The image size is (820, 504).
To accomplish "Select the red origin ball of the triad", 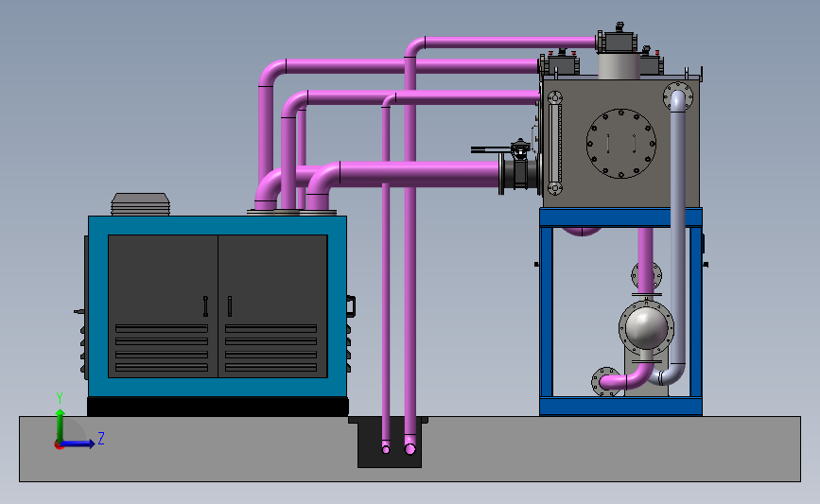I will click(59, 445).
